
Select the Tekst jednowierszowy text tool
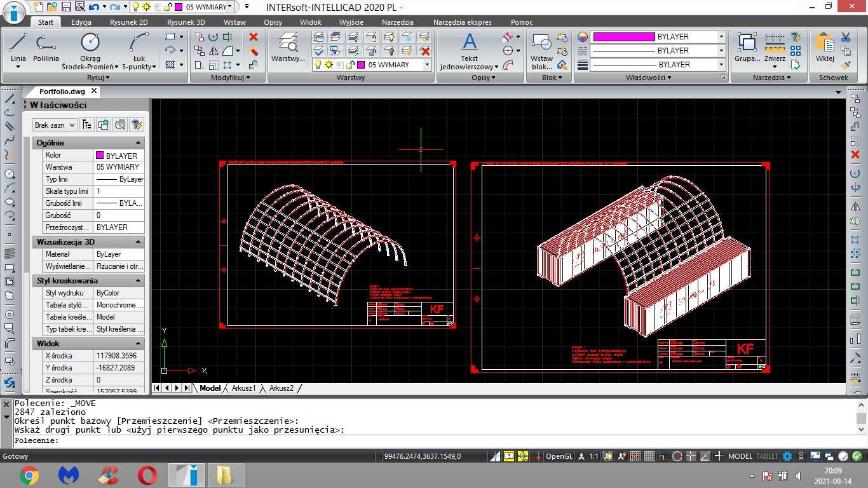(x=470, y=51)
